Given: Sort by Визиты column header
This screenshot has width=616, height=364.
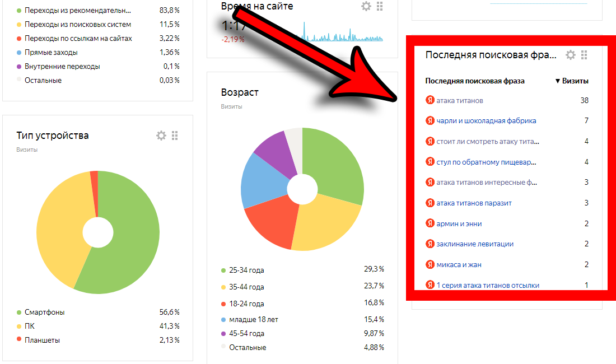Looking at the screenshot, I should [x=572, y=81].
